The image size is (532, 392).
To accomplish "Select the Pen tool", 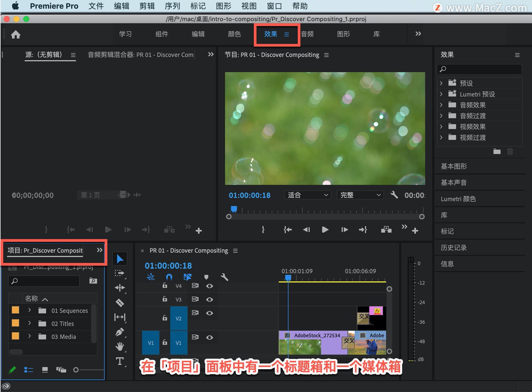I will pos(120,332).
